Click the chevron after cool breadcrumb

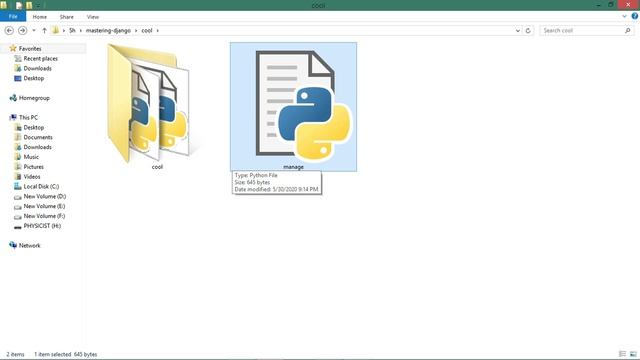click(x=158, y=31)
